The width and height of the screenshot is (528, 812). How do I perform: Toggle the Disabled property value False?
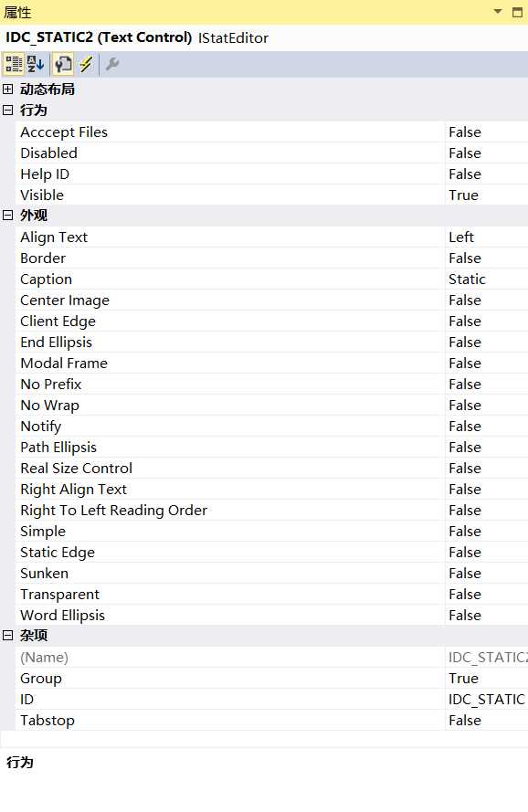point(486,153)
